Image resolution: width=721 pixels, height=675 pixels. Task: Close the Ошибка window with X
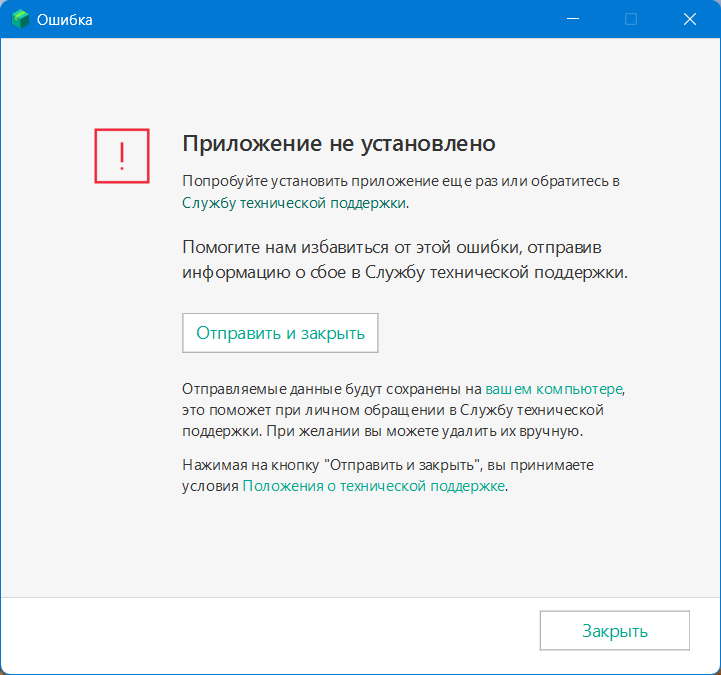[x=689, y=19]
